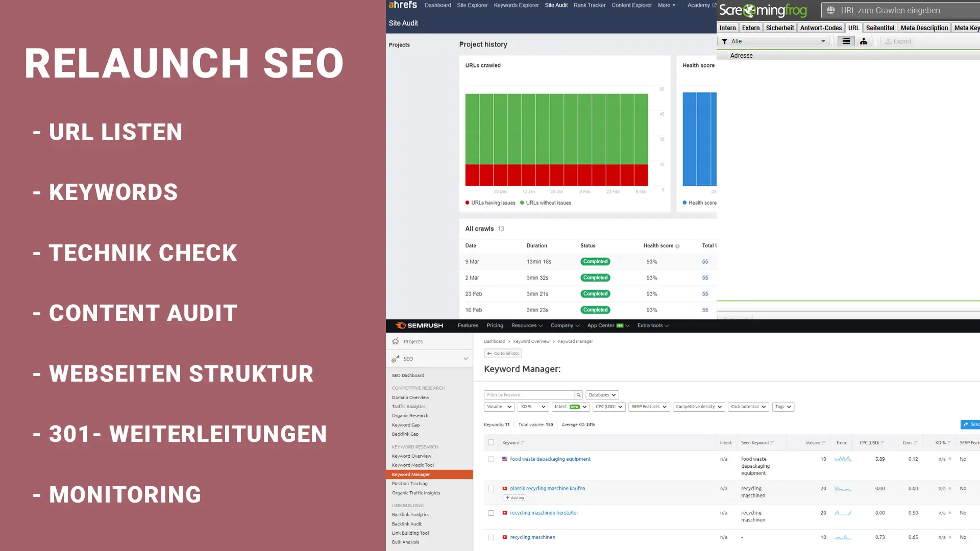Click the sort icon next to KD % column
The image size is (980, 551).
[x=949, y=443]
